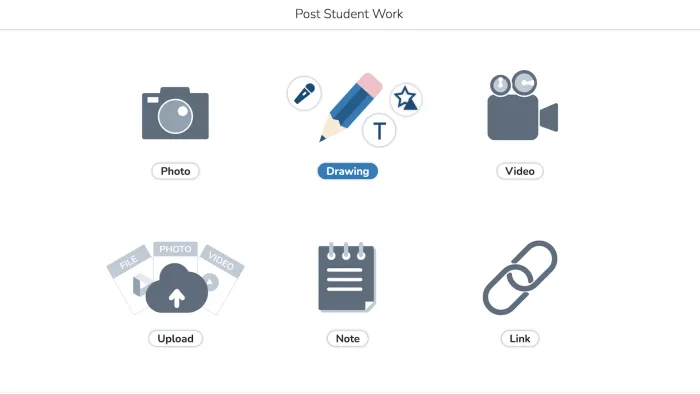700x394 pixels.
Task: Select the notepad Note icon
Action: click(x=347, y=277)
